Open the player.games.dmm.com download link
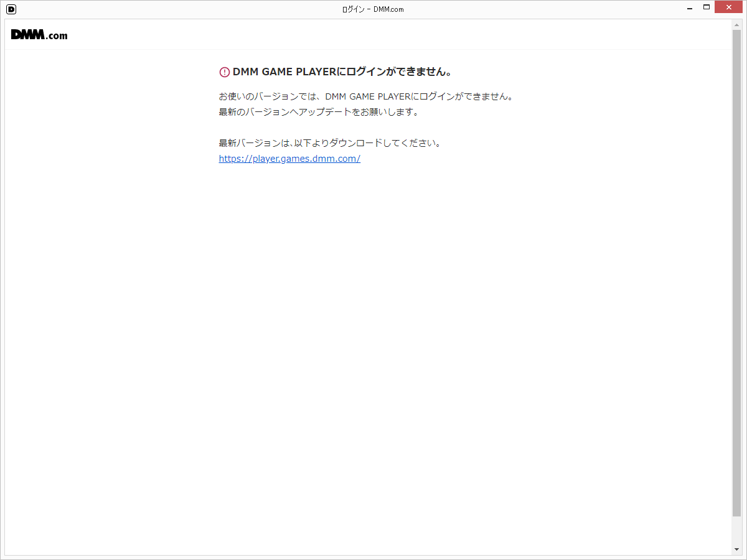The width and height of the screenshot is (747, 560). tap(289, 159)
